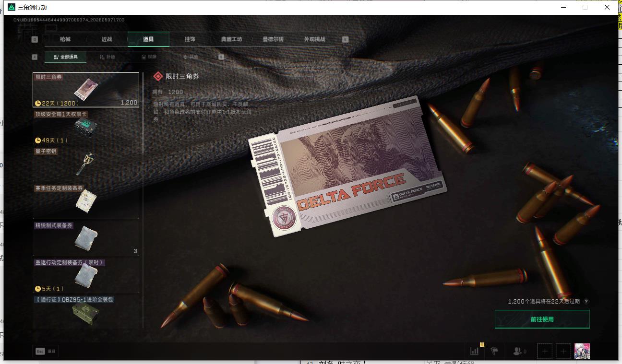
Task: Click the 5天 timer on 重返行动 coupon
Action: (x=49, y=289)
